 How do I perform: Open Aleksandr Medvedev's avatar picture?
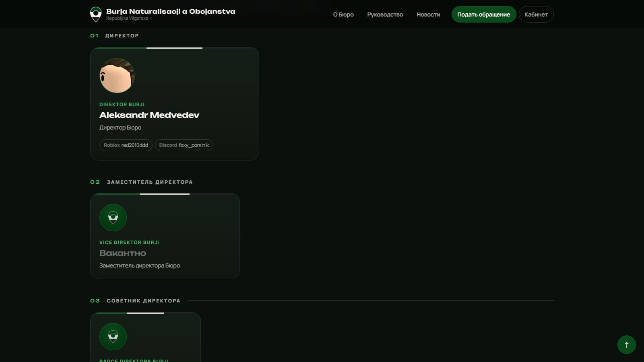[x=117, y=76]
